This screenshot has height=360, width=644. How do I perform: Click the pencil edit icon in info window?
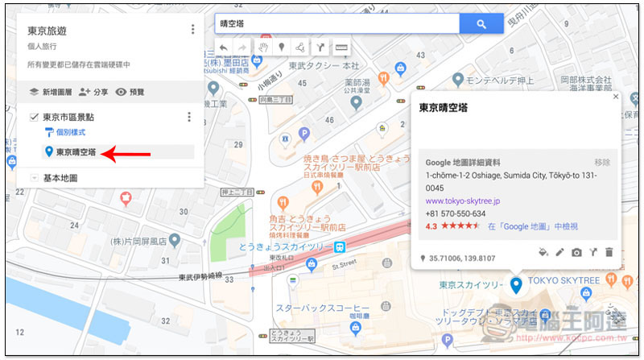[559, 252]
